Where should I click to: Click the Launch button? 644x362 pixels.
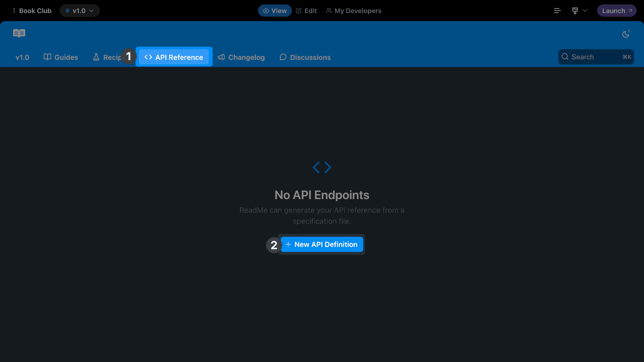click(616, 11)
